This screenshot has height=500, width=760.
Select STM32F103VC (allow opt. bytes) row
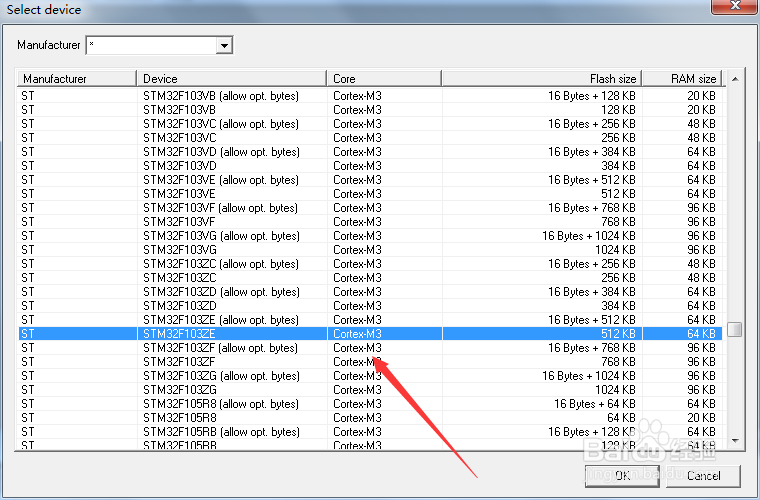pyautogui.click(x=370, y=124)
